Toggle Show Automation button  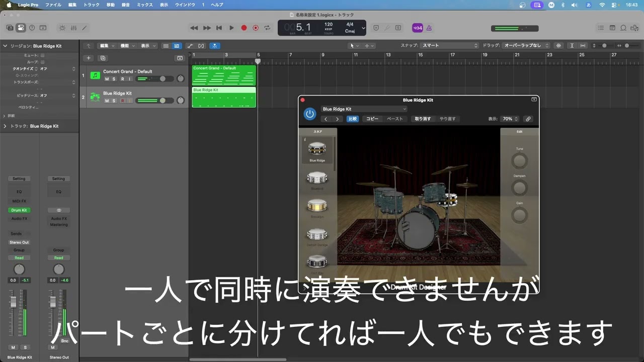pos(190,46)
